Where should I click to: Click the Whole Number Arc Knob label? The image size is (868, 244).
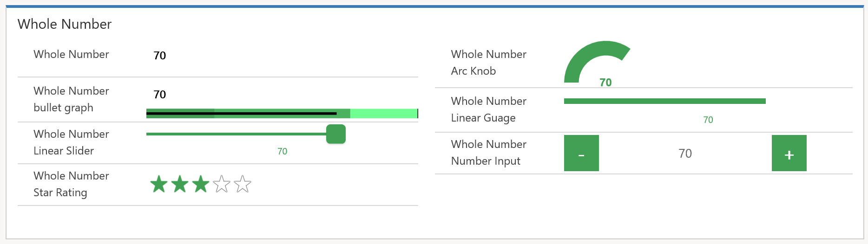click(488, 63)
